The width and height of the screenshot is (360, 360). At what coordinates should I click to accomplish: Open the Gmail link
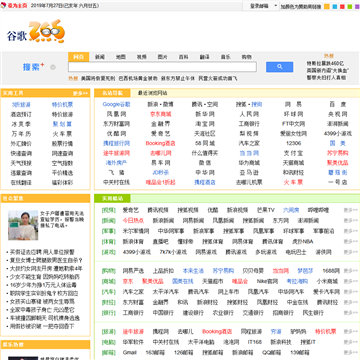pyautogui.click(x=130, y=352)
